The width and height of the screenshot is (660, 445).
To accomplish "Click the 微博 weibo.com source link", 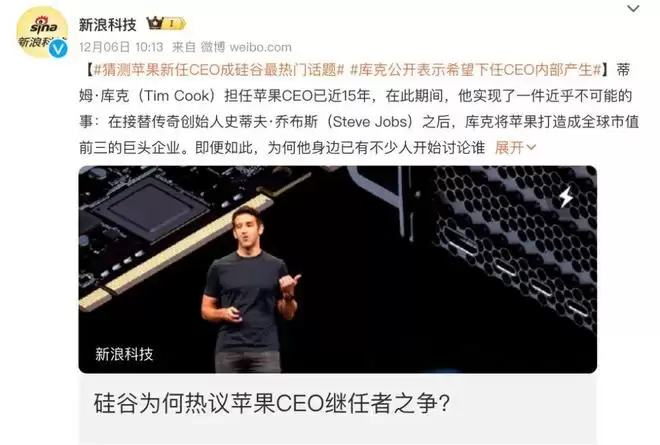I will click(x=246, y=47).
